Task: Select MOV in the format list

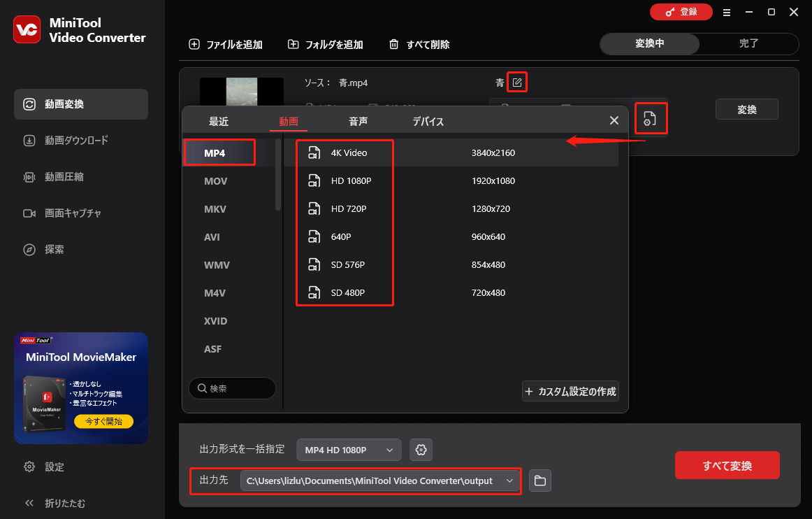Action: pos(215,181)
